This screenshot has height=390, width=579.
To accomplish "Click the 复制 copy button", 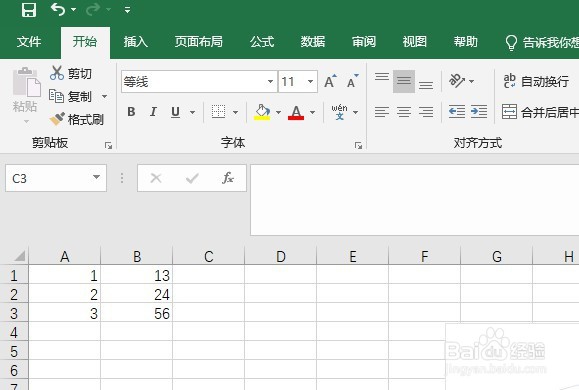I will (71, 96).
